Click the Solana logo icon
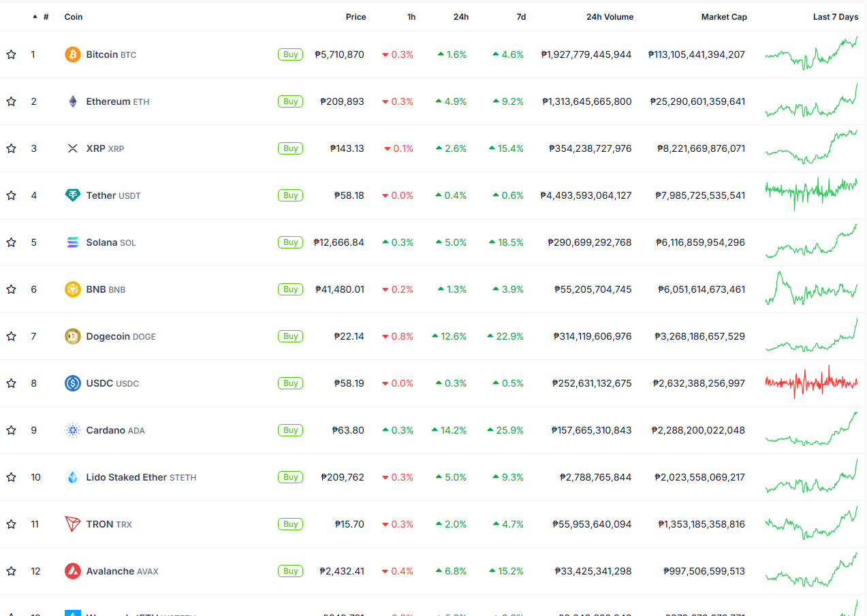Viewport: 867px width, 616px height. 73,242
